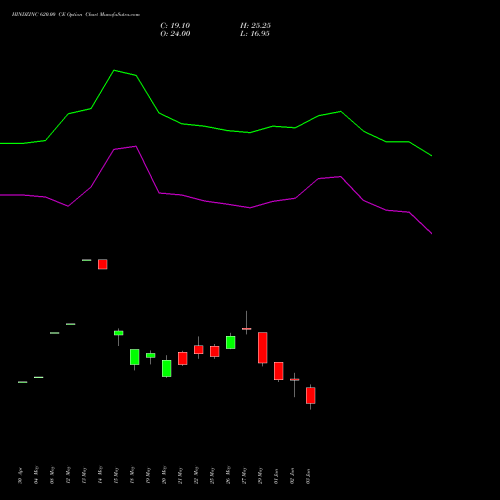Screen dimensions: 500x500
Task: Click the '30 Apr' date label
Action: tap(20, 476)
